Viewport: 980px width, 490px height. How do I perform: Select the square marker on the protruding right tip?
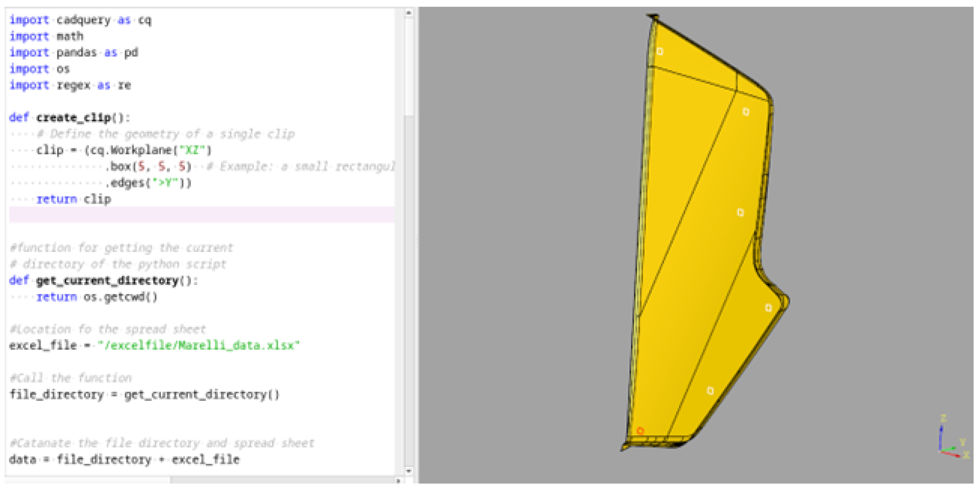pyautogui.click(x=768, y=308)
